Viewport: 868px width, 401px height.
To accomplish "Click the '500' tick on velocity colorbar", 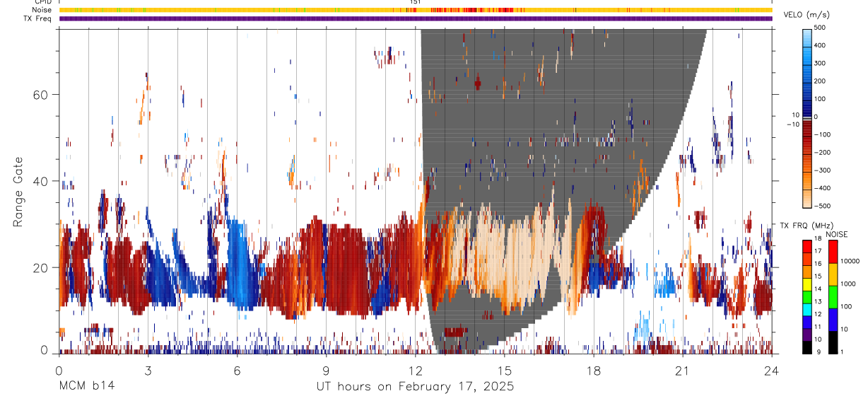I will (x=821, y=28).
